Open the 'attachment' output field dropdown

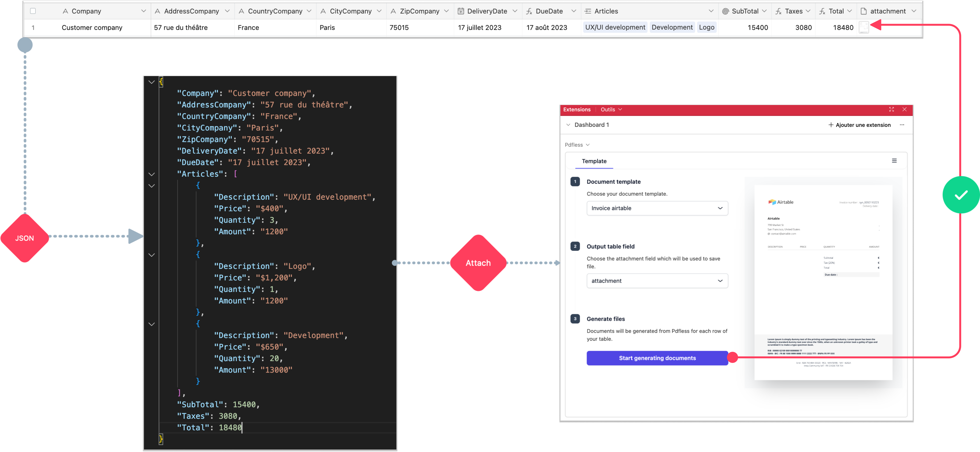click(x=657, y=281)
